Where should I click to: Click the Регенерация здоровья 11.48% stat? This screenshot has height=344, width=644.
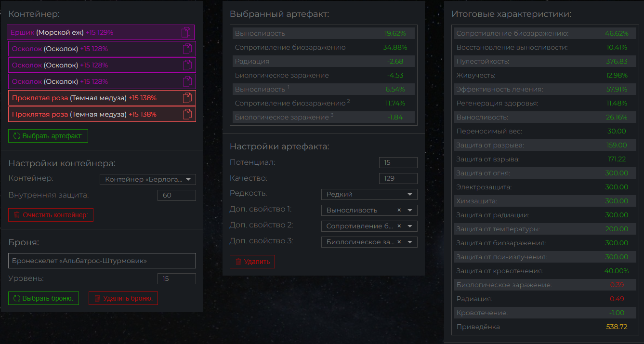tap(545, 103)
